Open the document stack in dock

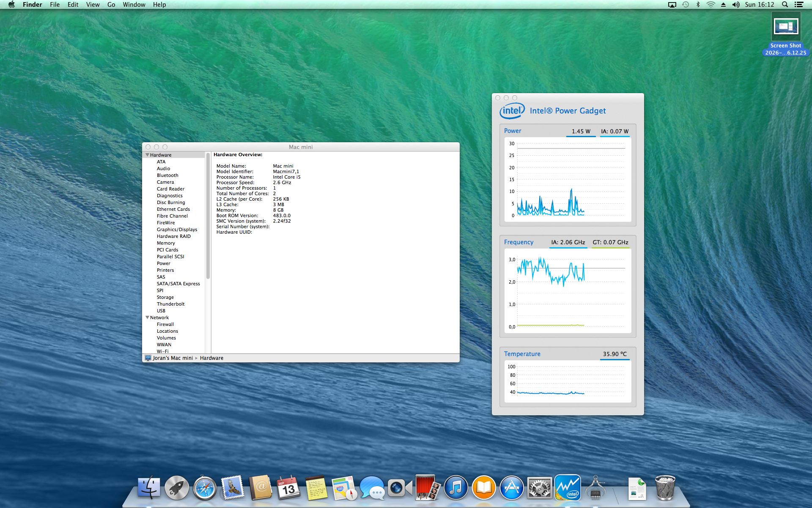636,488
